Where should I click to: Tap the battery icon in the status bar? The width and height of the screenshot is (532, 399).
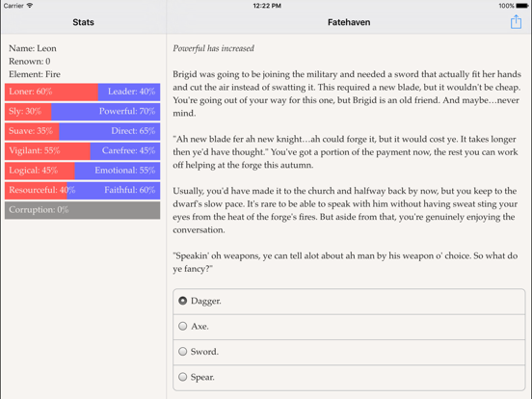click(x=522, y=6)
